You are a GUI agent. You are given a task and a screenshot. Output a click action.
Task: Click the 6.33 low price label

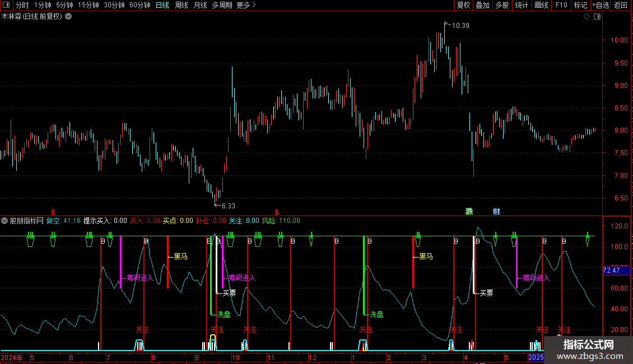pyautogui.click(x=228, y=206)
